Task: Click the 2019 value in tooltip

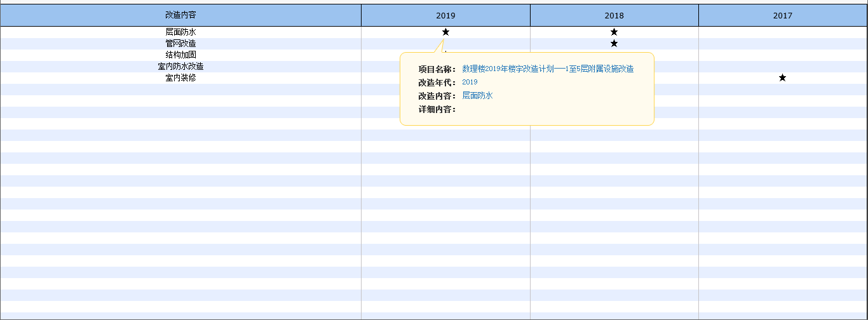Action: pos(470,82)
